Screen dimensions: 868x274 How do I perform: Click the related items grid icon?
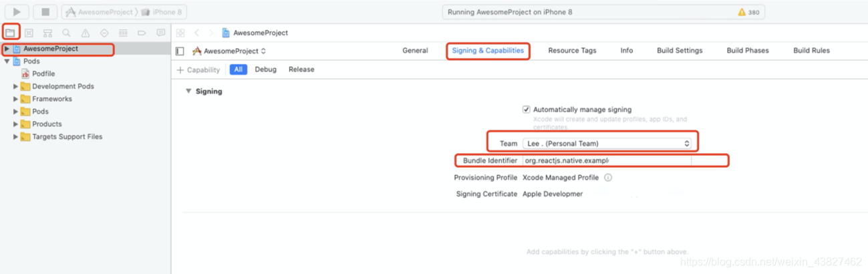tap(180, 33)
